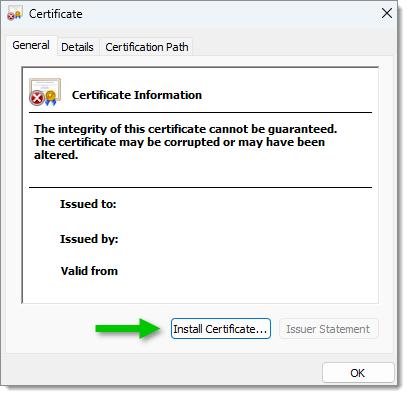This screenshot has height=396, width=408.
Task: Click the green arrow pointing to Install Certificate
Action: [x=128, y=329]
